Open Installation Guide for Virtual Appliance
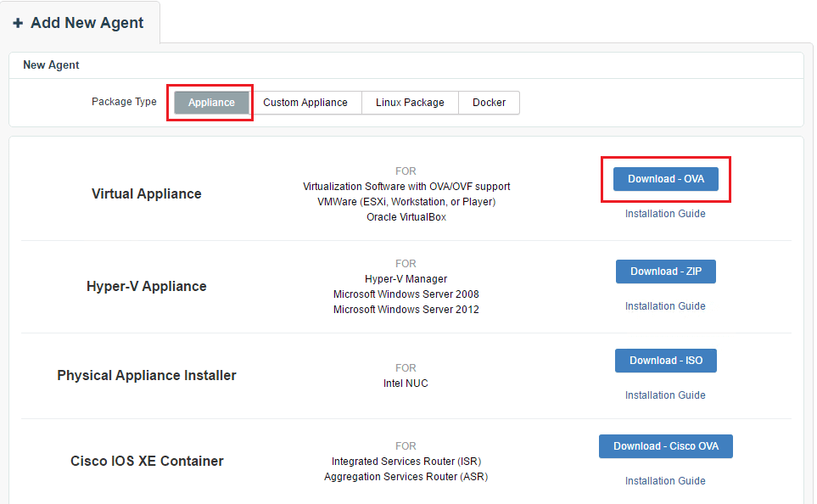Image resolution: width=817 pixels, height=504 pixels. (x=665, y=214)
